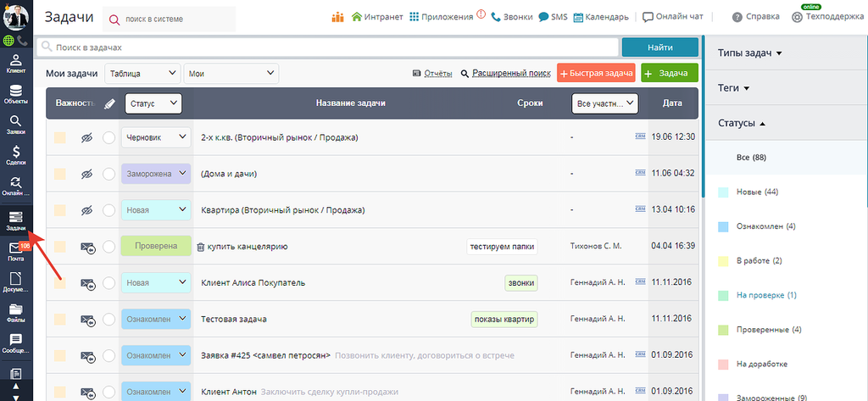Click the Поиск в задачах search field
868x401 pixels.
point(327,47)
